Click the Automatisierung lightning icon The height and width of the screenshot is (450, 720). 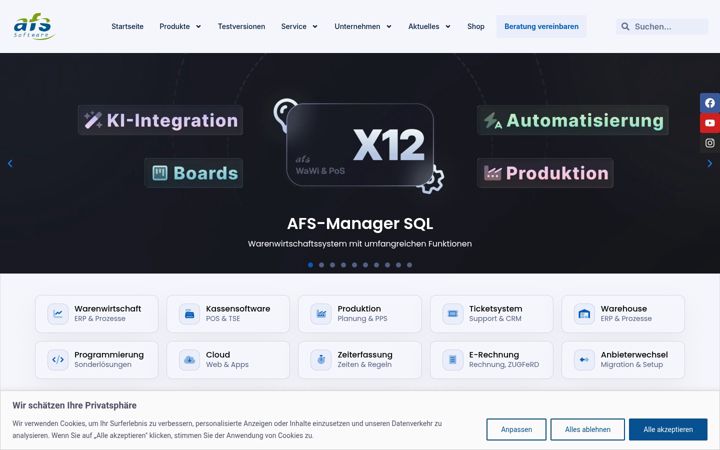tap(492, 121)
